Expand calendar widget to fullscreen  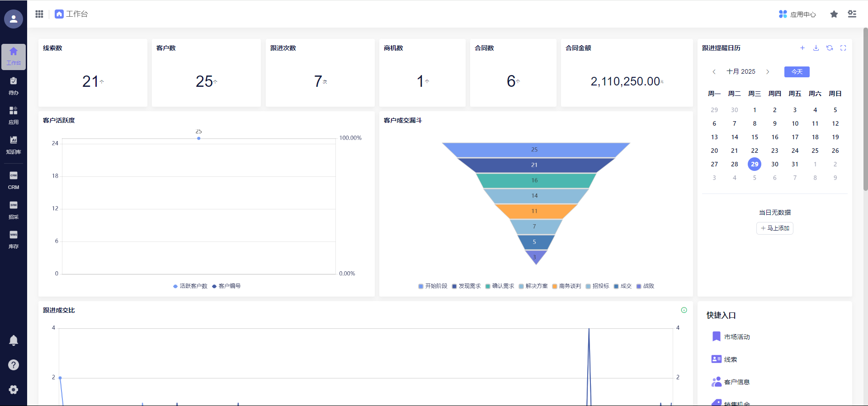coord(843,48)
